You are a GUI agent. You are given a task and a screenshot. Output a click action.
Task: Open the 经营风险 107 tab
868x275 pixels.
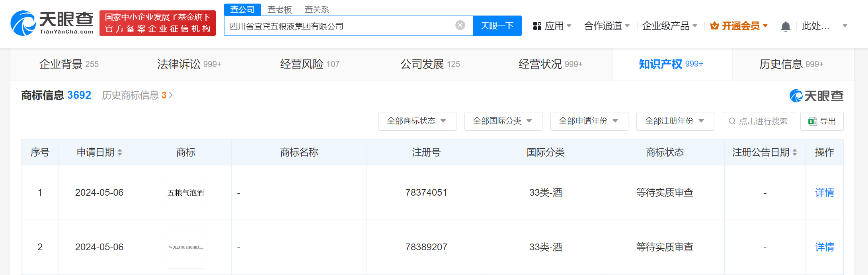click(310, 64)
